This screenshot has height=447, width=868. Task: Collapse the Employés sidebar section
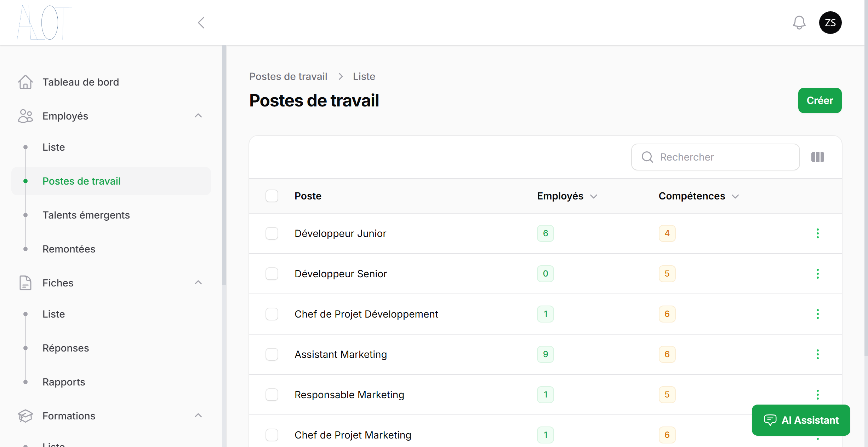point(198,116)
